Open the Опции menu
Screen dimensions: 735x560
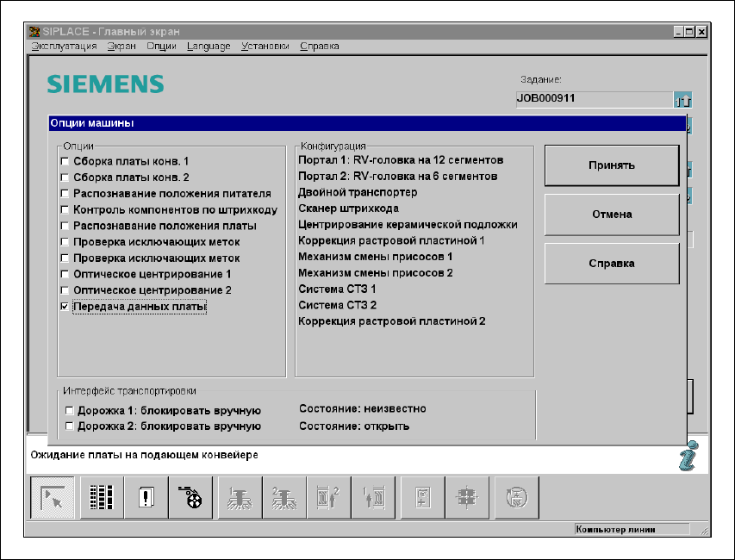coord(161,46)
